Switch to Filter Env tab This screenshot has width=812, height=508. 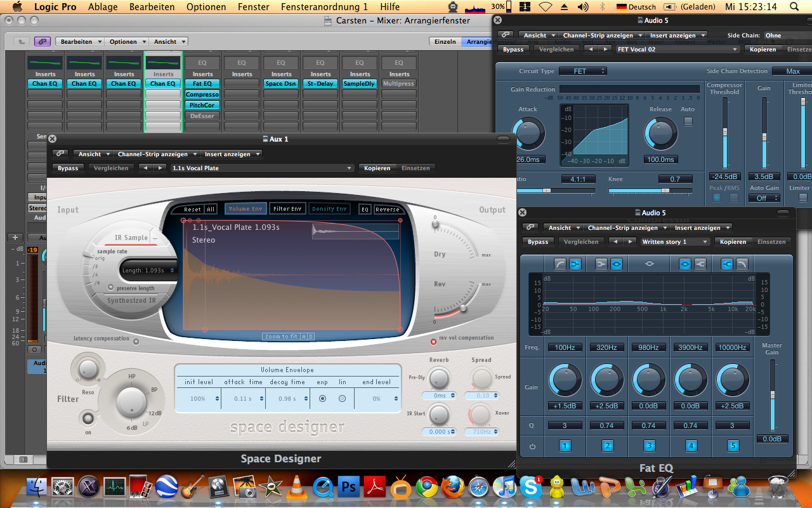tap(287, 209)
